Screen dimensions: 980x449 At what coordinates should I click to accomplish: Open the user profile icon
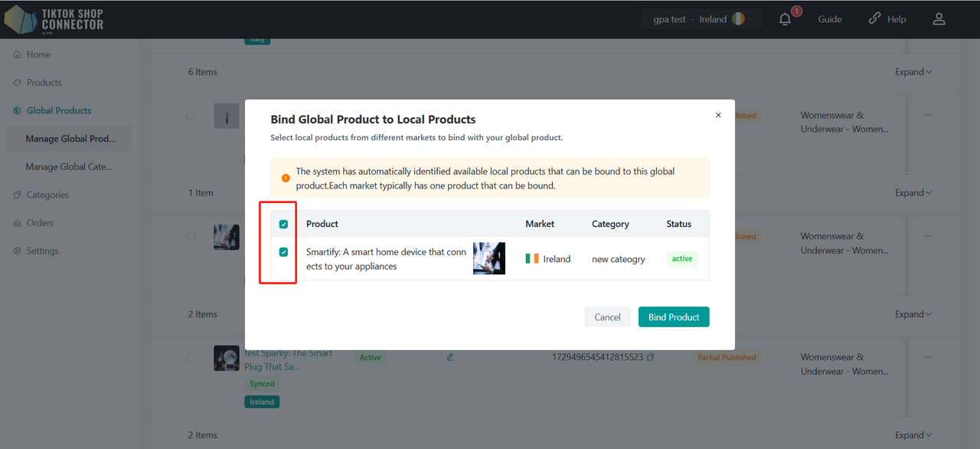pos(939,19)
